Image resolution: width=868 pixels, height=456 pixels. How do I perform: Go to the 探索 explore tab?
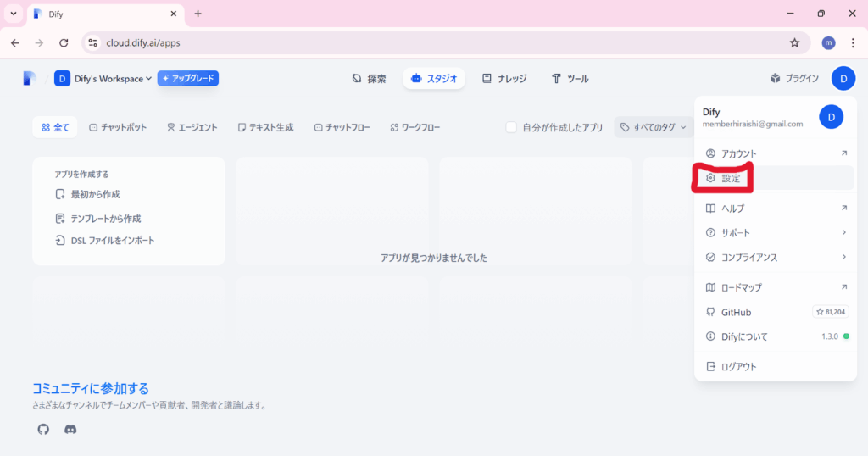(x=370, y=79)
